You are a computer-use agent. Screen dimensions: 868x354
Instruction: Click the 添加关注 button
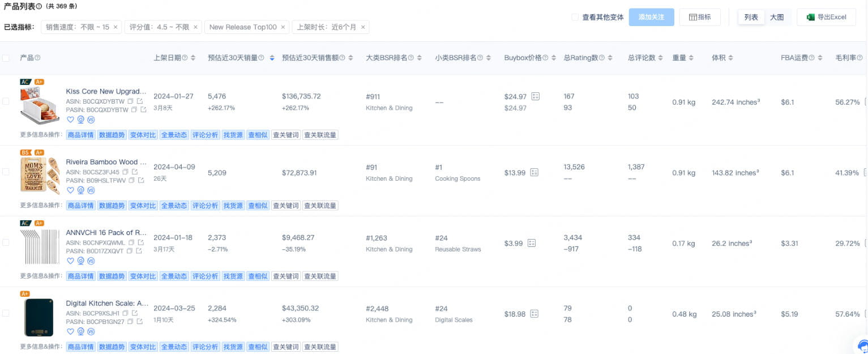651,17
